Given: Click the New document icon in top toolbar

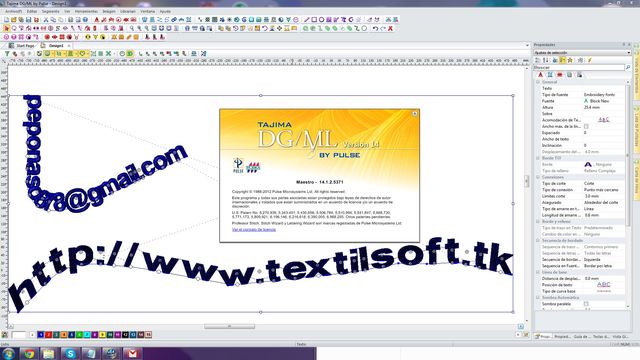Looking at the screenshot, I should (x=6, y=20).
